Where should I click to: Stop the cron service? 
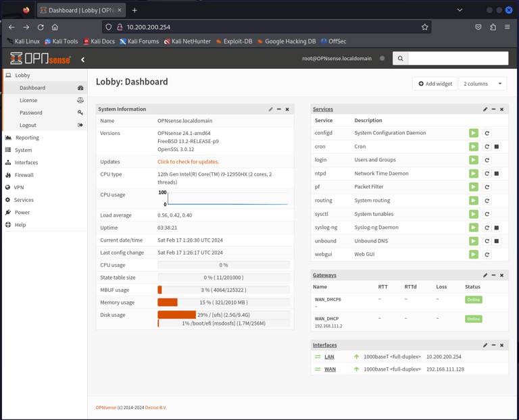click(496, 147)
